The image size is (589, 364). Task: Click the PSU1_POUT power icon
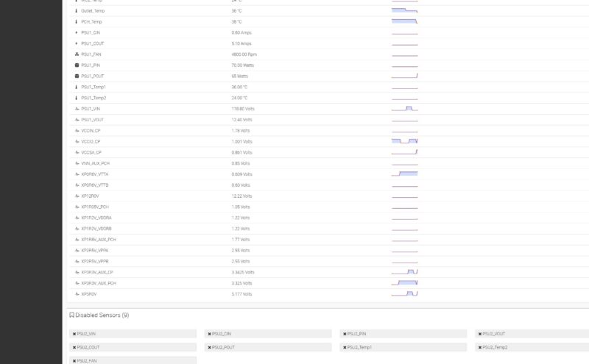[x=77, y=76]
